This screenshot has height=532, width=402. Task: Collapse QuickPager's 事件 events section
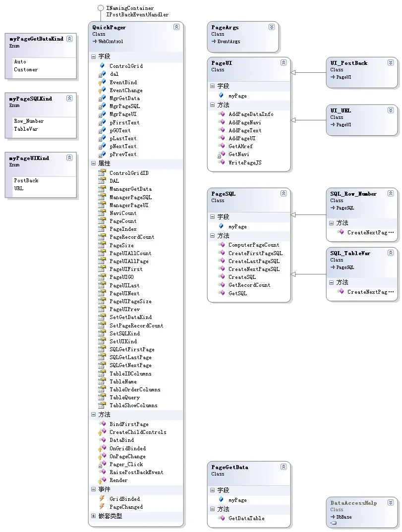93,489
